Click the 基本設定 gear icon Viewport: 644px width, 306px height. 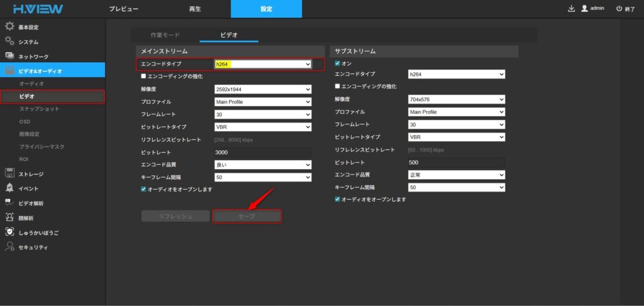pyautogui.click(x=9, y=26)
